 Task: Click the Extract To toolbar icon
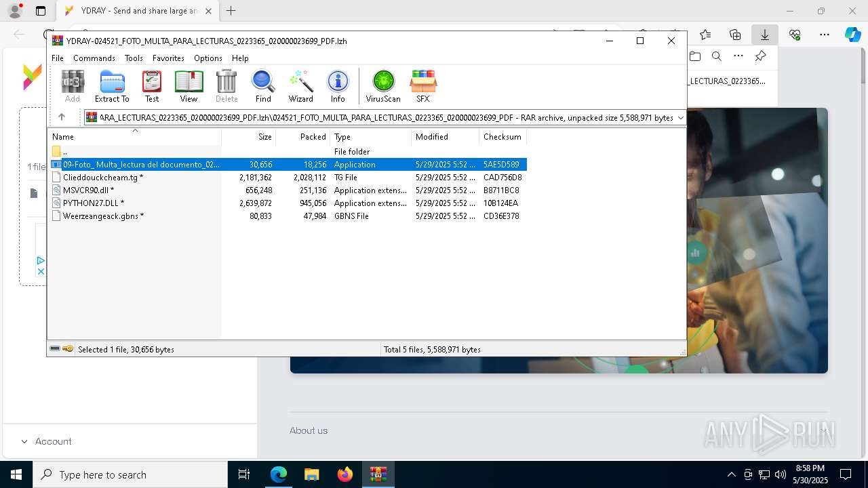pos(112,86)
